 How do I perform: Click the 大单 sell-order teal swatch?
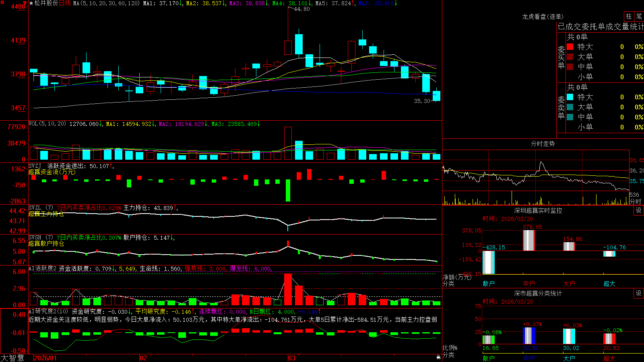pos(570,107)
